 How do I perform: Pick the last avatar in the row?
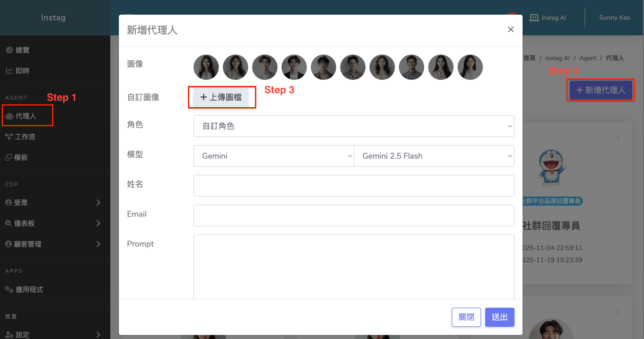point(470,67)
